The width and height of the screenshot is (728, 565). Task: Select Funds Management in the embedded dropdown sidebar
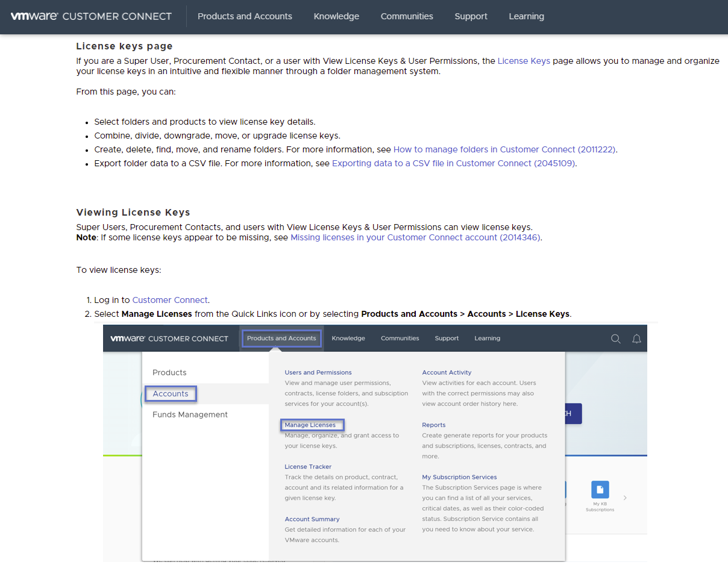(x=190, y=414)
